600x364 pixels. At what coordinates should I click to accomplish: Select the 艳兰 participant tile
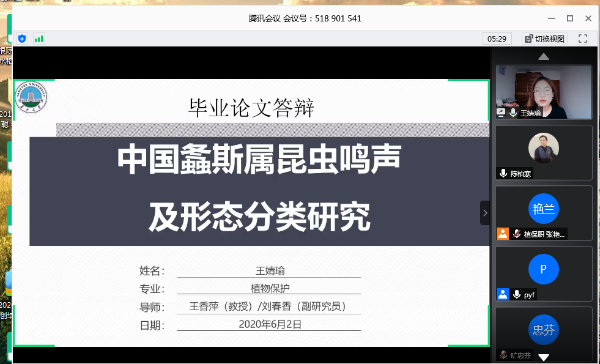click(543, 209)
